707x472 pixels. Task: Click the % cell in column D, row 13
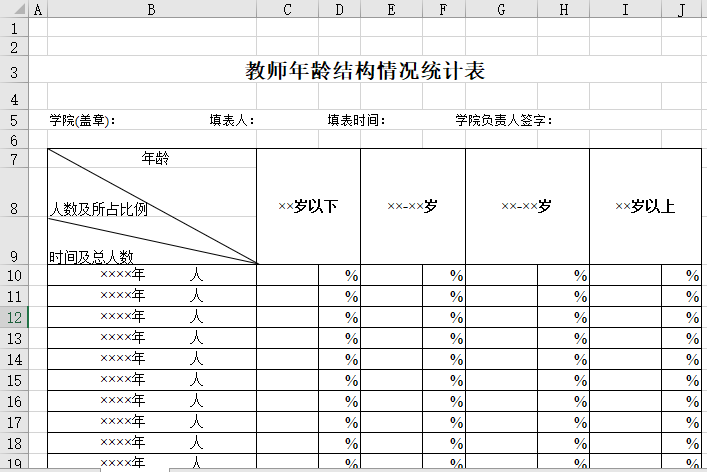(x=340, y=338)
